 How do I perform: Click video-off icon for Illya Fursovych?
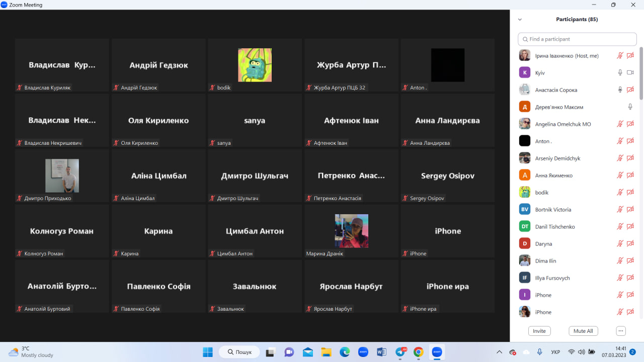(x=630, y=278)
